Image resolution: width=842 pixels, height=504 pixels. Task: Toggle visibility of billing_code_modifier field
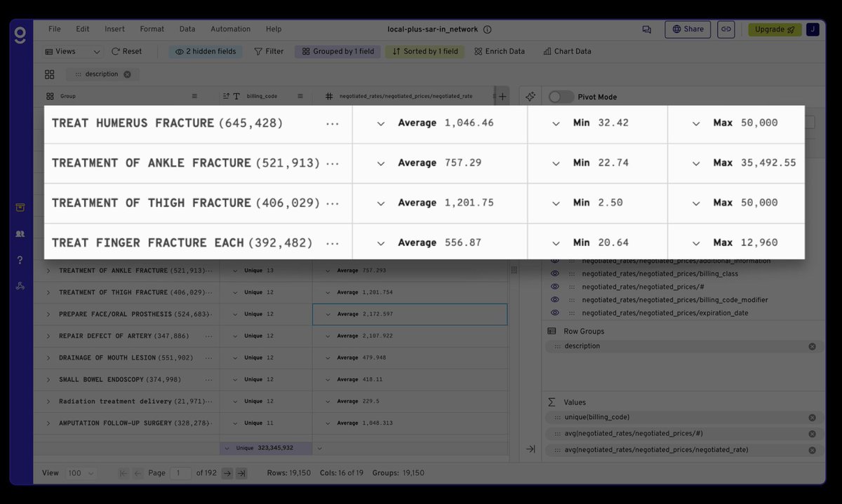pos(554,300)
